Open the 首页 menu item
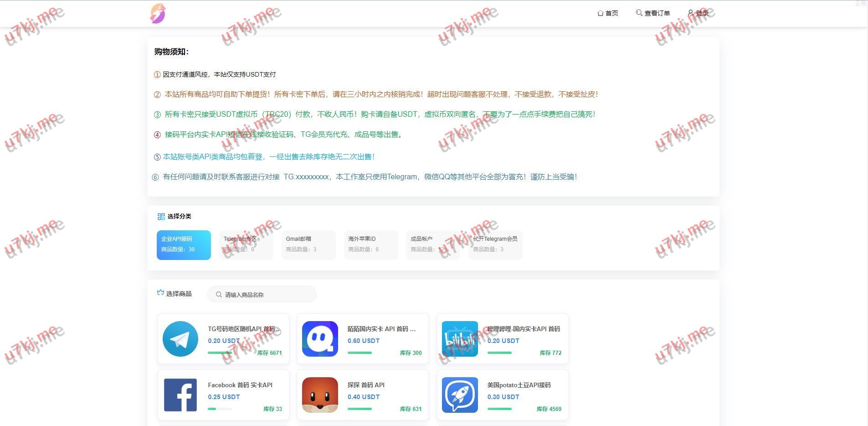The height and width of the screenshot is (426, 868). pos(611,13)
